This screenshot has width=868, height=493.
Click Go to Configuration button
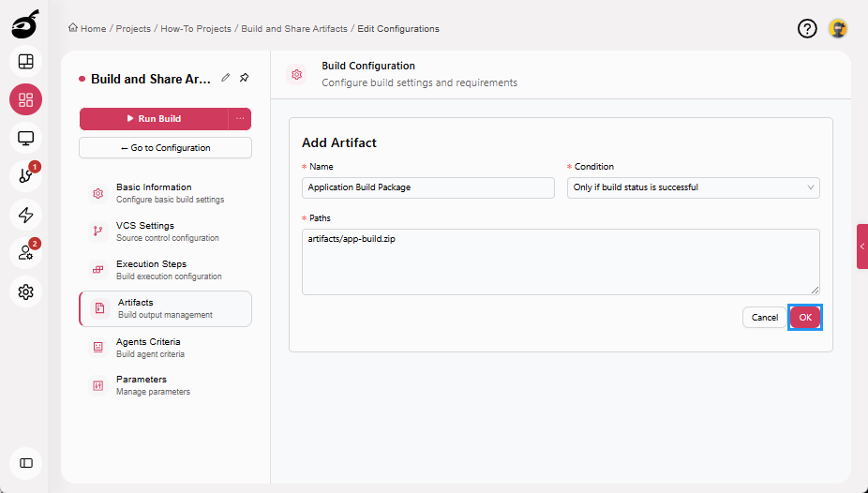pyautogui.click(x=165, y=148)
